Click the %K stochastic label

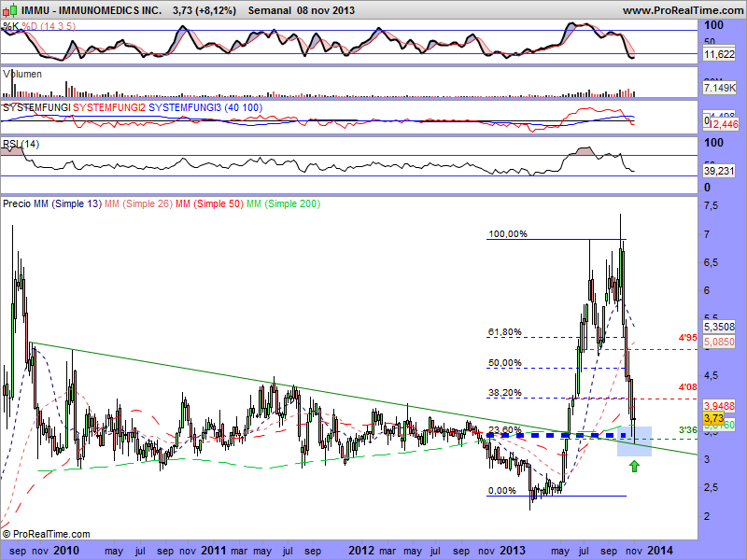(x=10, y=26)
